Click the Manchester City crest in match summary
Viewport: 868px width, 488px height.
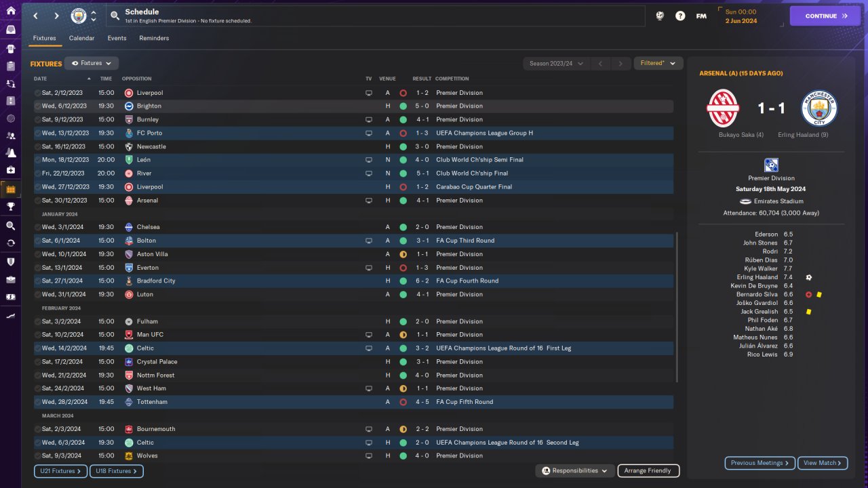818,108
